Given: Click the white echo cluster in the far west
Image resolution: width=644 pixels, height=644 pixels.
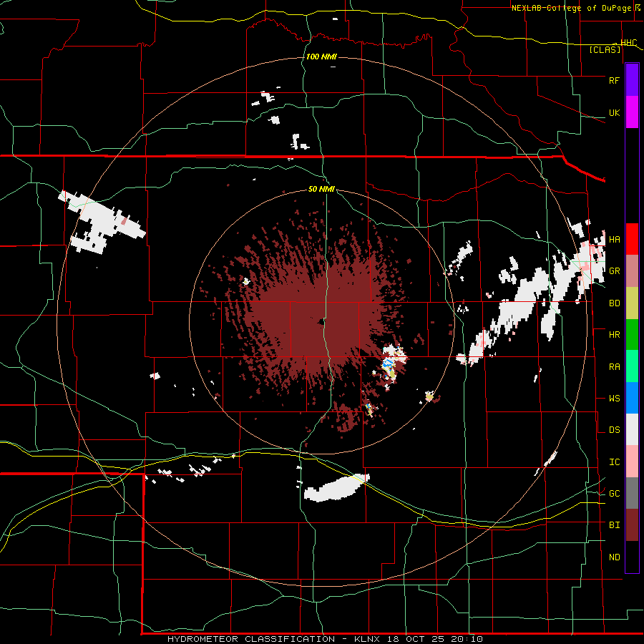Looking at the screenshot, I should pos(101,221).
